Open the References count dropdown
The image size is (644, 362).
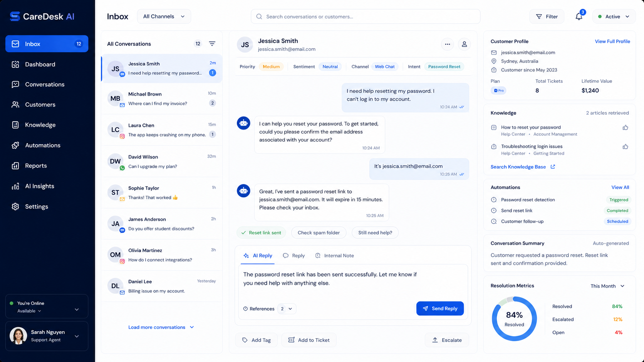[x=287, y=309]
